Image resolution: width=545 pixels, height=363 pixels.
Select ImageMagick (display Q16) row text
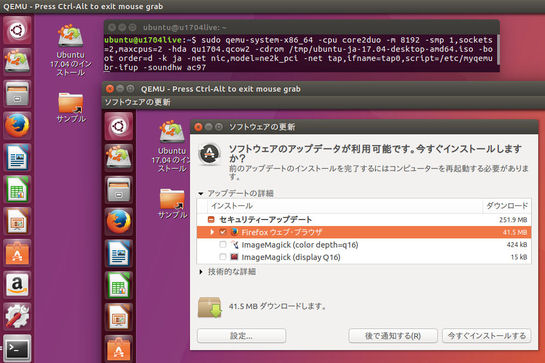[291, 257]
